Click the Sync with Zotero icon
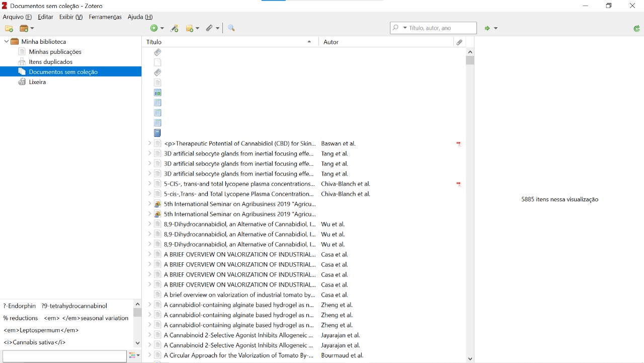 click(x=637, y=28)
